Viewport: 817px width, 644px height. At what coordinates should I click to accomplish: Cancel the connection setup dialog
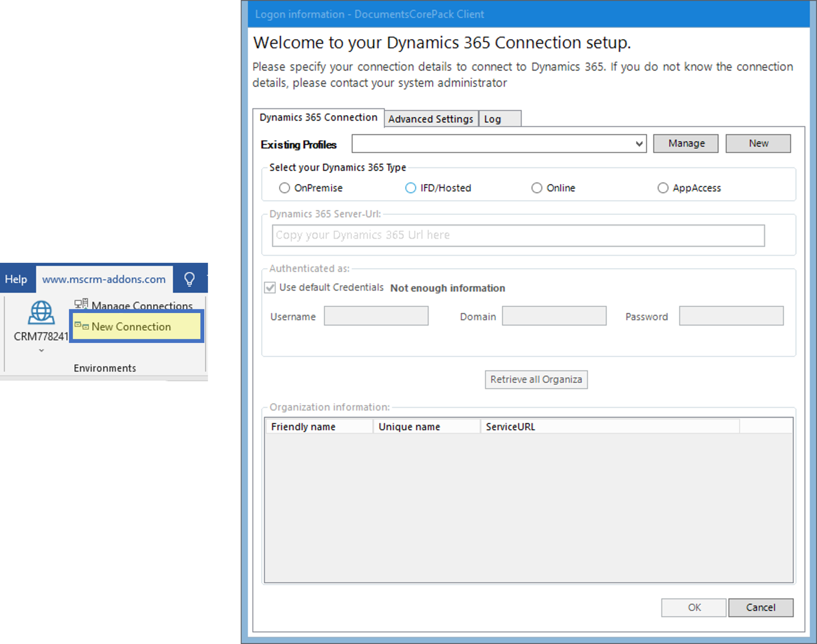pyautogui.click(x=760, y=607)
